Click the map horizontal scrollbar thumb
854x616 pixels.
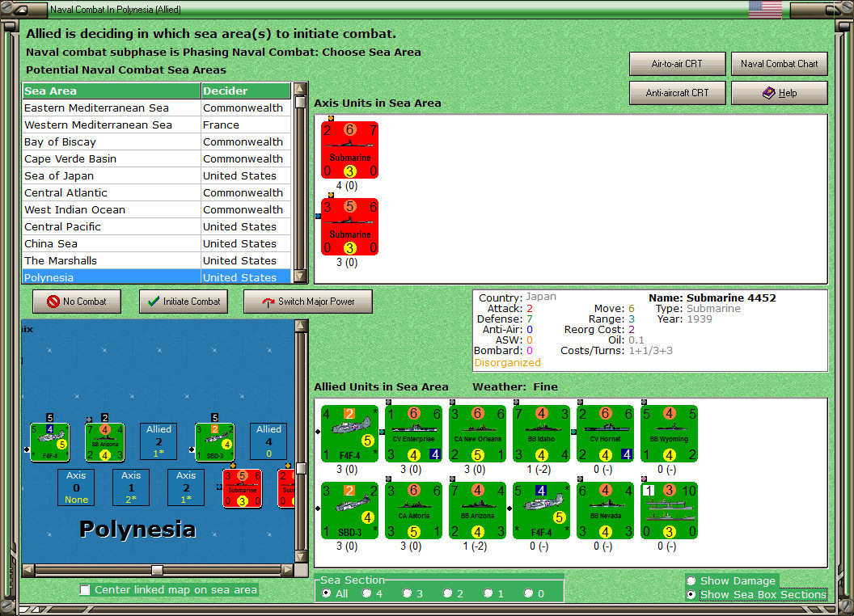(x=157, y=570)
